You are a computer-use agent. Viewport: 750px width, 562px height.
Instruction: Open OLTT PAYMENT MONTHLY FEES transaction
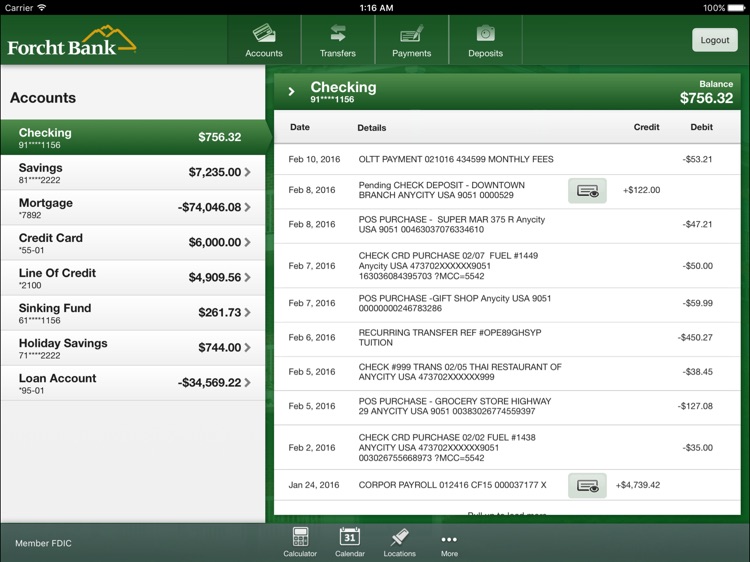click(x=507, y=159)
